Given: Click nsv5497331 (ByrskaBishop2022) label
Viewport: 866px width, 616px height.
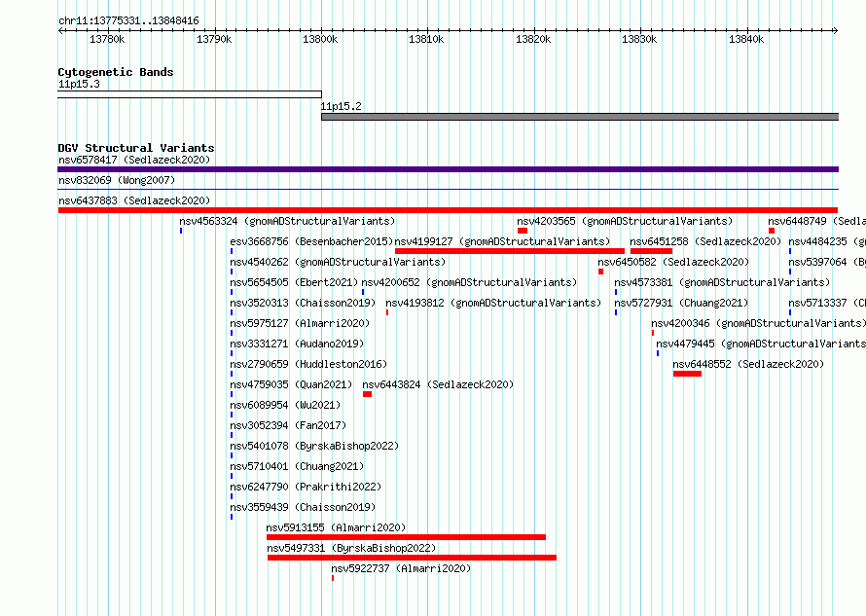Looking at the screenshot, I should [351, 548].
